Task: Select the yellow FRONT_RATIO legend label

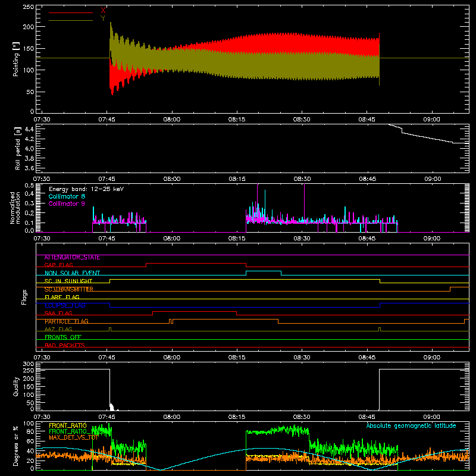Action: click(x=68, y=425)
